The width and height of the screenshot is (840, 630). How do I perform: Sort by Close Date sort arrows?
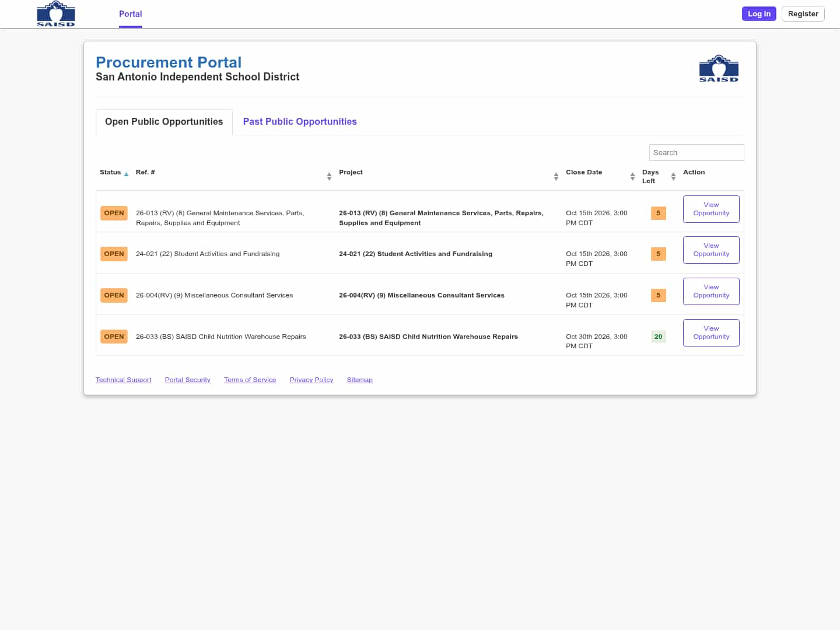point(632,176)
